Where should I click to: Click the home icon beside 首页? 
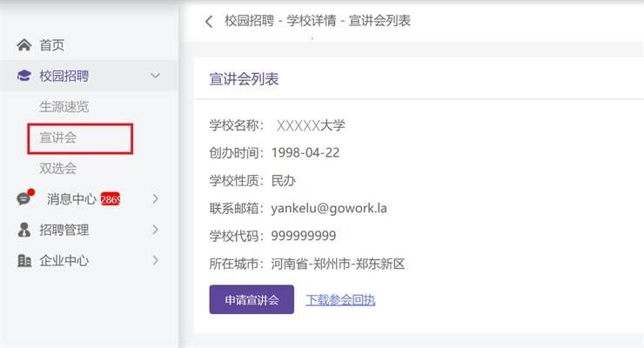click(23, 44)
